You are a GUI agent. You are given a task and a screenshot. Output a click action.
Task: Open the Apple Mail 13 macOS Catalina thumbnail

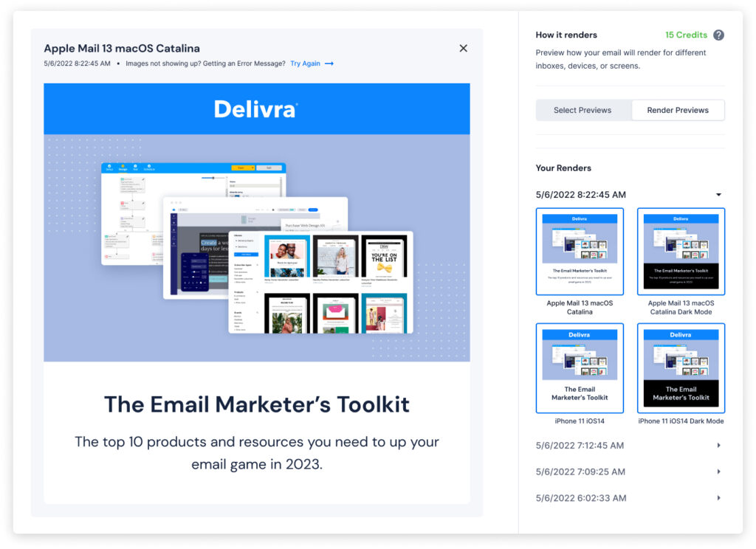pyautogui.click(x=580, y=251)
